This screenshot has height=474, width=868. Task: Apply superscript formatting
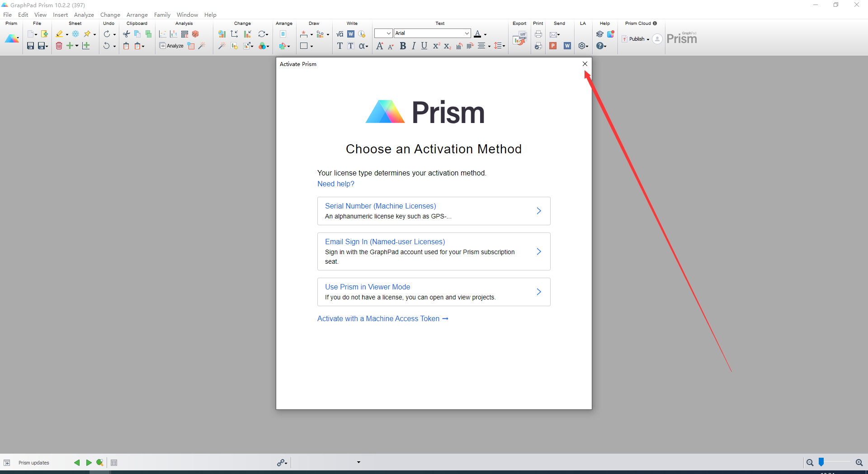[x=435, y=46]
